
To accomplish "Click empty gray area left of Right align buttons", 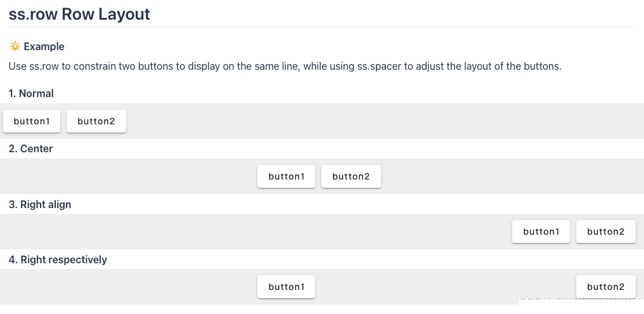I will tap(254, 232).
